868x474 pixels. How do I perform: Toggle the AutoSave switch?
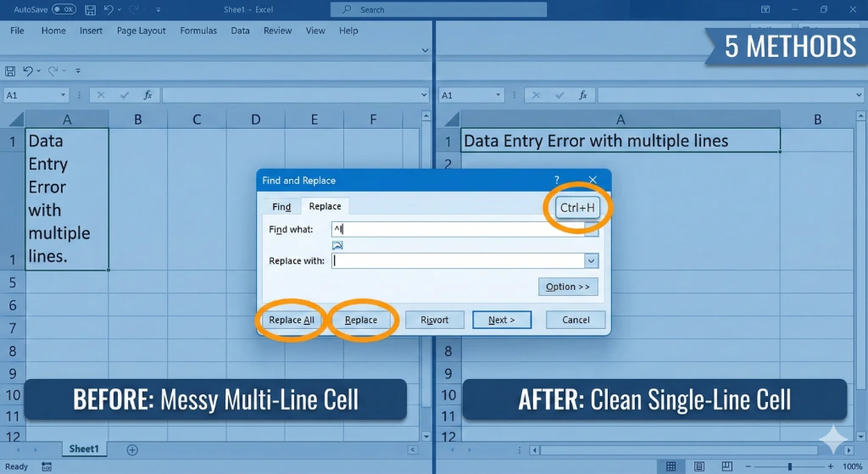tap(64, 9)
